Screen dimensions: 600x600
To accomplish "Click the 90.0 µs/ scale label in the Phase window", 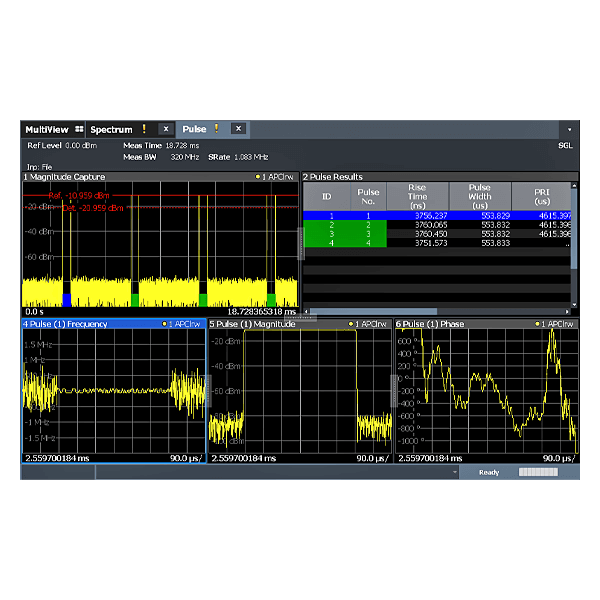I will [x=559, y=458].
